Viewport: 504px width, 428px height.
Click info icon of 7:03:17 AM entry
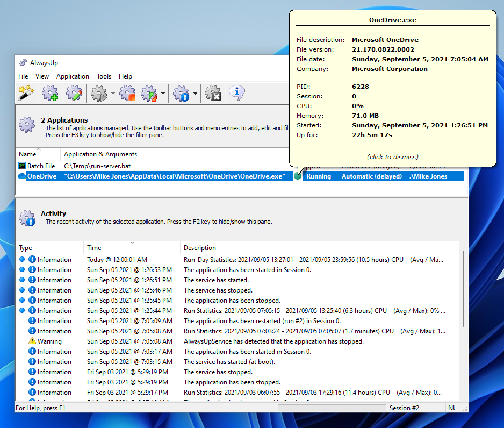point(32,351)
